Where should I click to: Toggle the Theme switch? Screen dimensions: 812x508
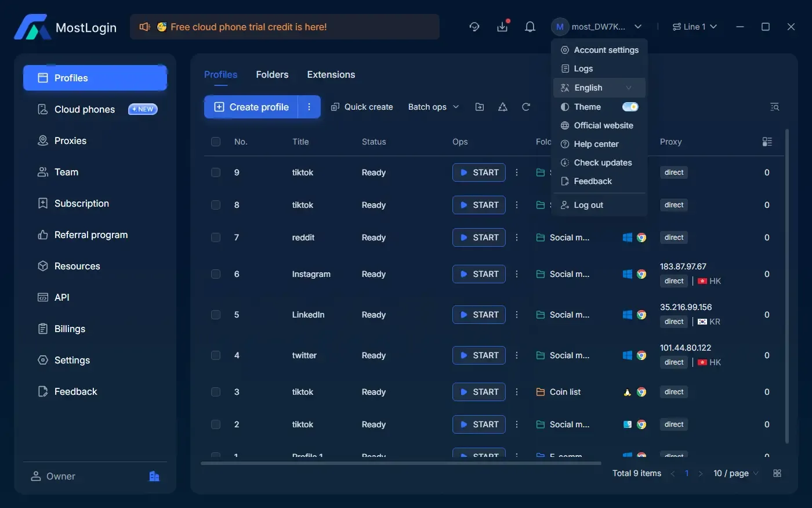pos(630,107)
